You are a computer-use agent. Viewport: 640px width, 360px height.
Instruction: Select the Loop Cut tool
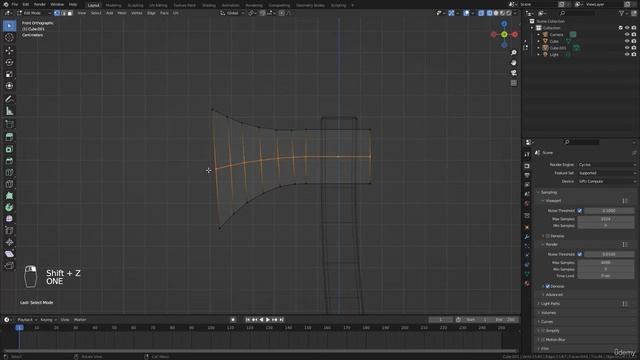[9, 173]
